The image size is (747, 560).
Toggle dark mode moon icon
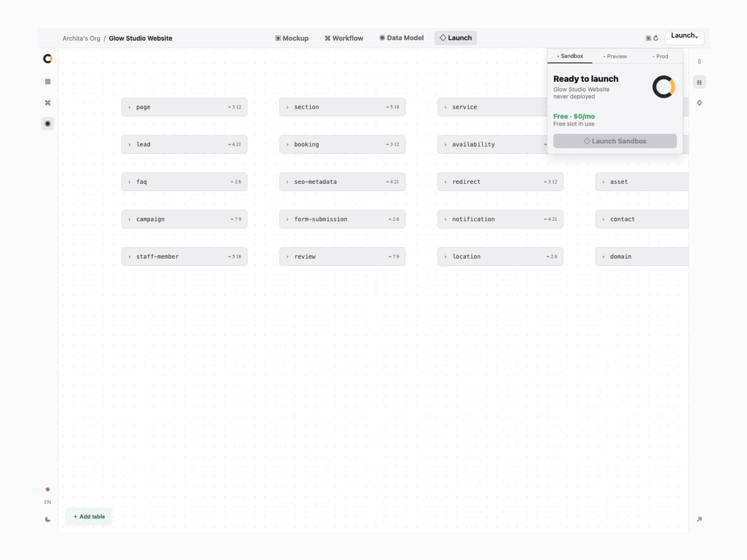tap(48, 519)
